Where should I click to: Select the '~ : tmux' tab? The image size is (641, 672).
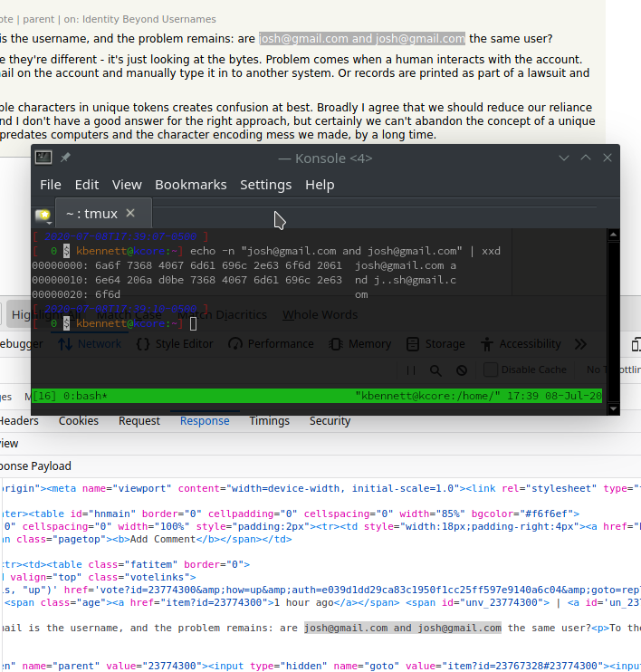(x=103, y=214)
